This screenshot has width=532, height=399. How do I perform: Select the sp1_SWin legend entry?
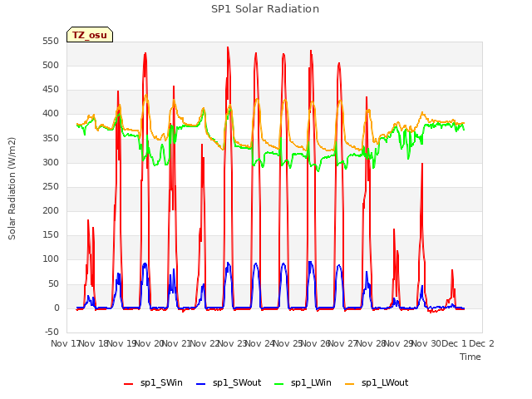tap(153, 382)
